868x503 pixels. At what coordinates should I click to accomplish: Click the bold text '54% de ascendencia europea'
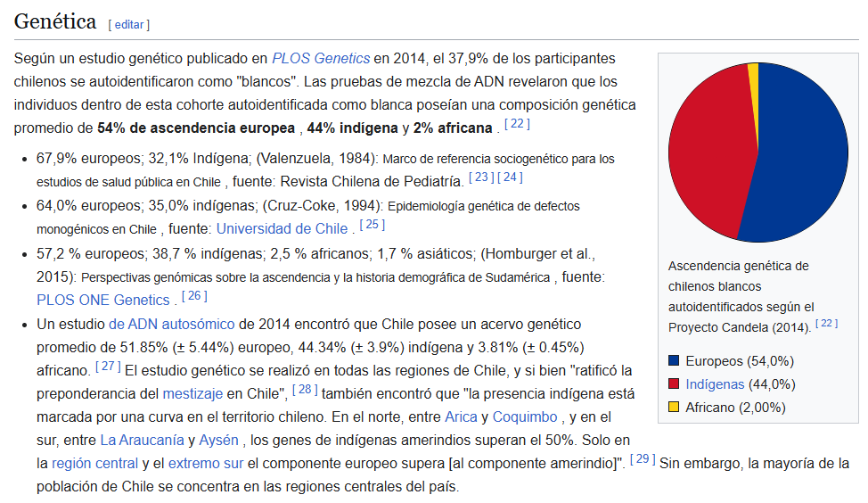196,128
